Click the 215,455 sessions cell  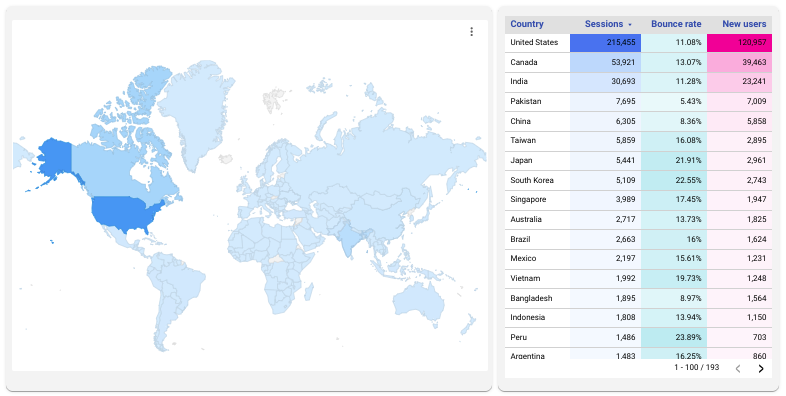click(606, 43)
